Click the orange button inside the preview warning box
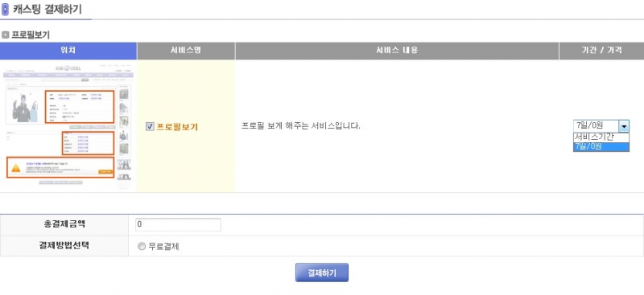 pyautogui.click(x=105, y=171)
